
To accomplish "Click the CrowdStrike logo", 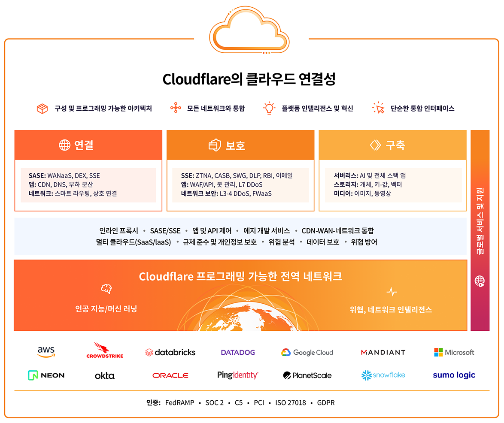I will (x=105, y=350).
